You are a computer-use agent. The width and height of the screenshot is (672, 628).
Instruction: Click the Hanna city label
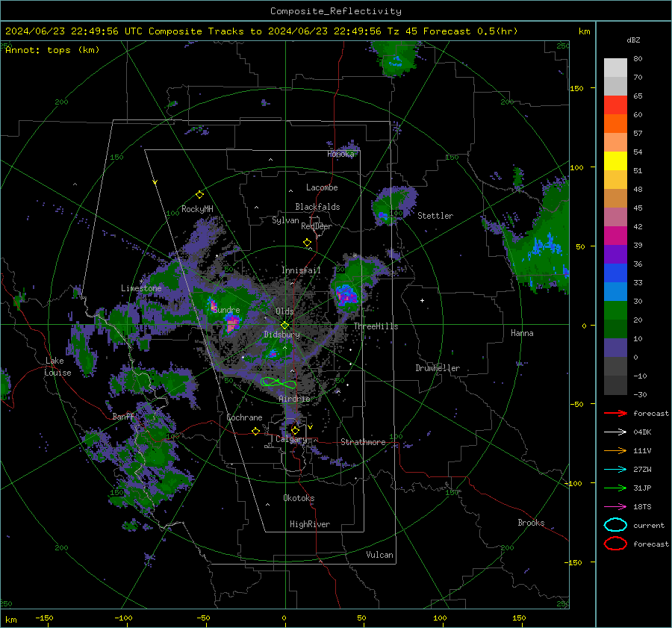click(522, 333)
